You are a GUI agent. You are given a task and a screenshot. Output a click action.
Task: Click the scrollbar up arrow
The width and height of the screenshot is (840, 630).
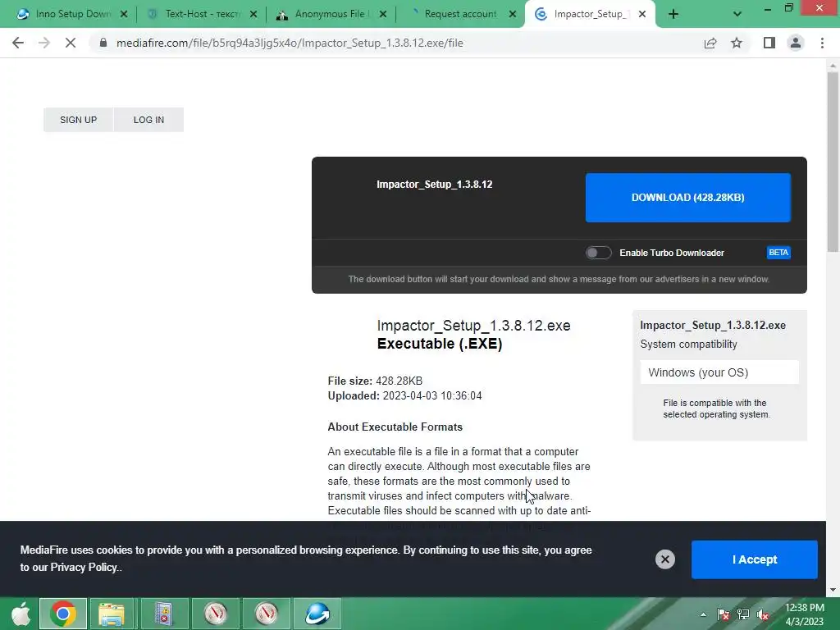pyautogui.click(x=833, y=66)
